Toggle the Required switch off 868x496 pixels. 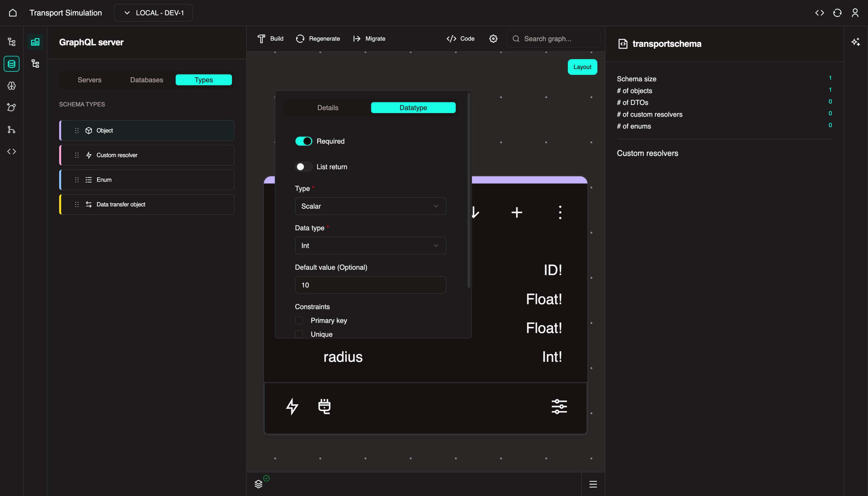pos(303,141)
